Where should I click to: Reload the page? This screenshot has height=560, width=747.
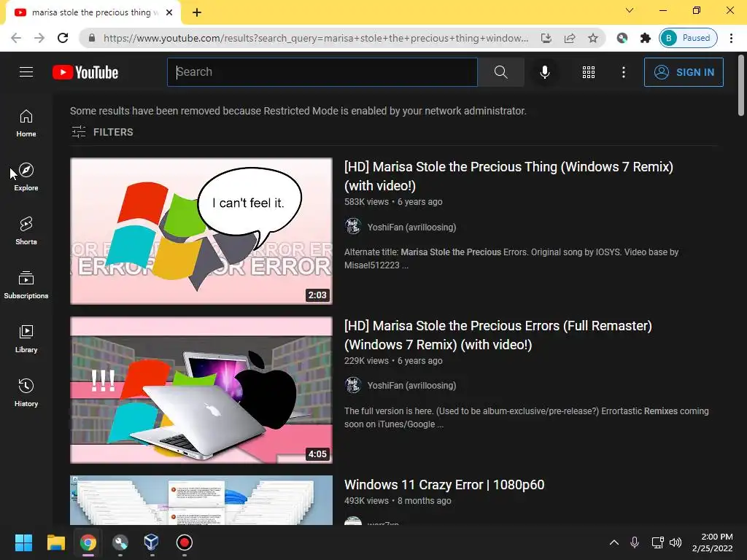pyautogui.click(x=63, y=38)
